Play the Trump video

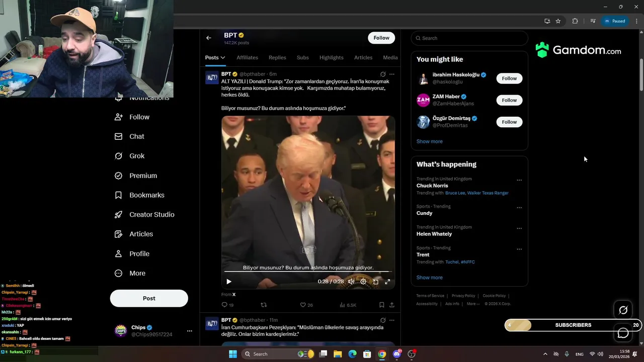click(x=229, y=282)
